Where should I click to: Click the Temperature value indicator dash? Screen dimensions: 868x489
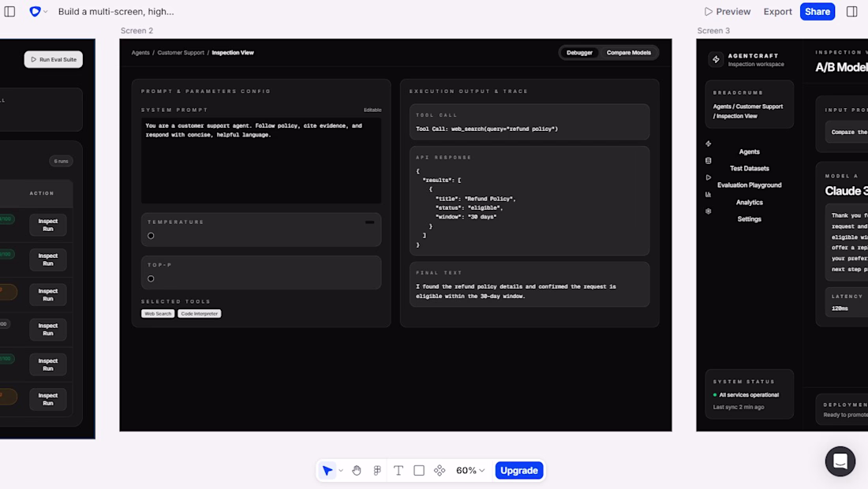(x=369, y=222)
